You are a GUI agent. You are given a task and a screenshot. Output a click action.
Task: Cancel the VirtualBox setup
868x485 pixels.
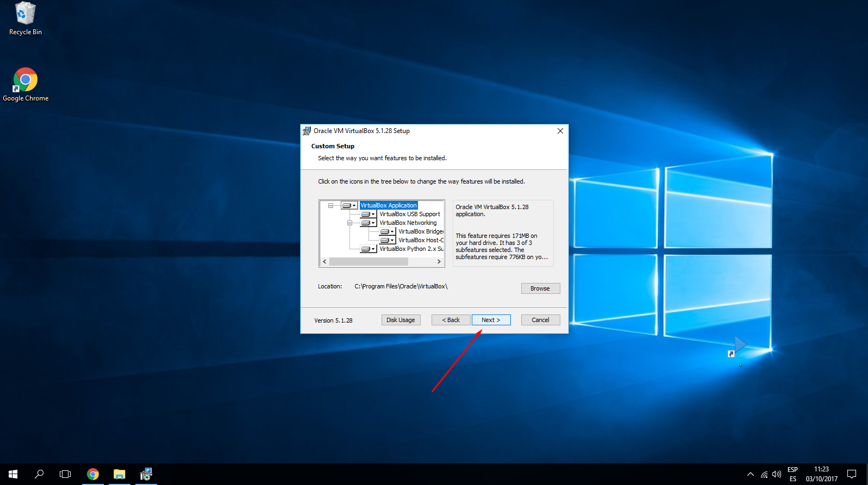coord(540,320)
